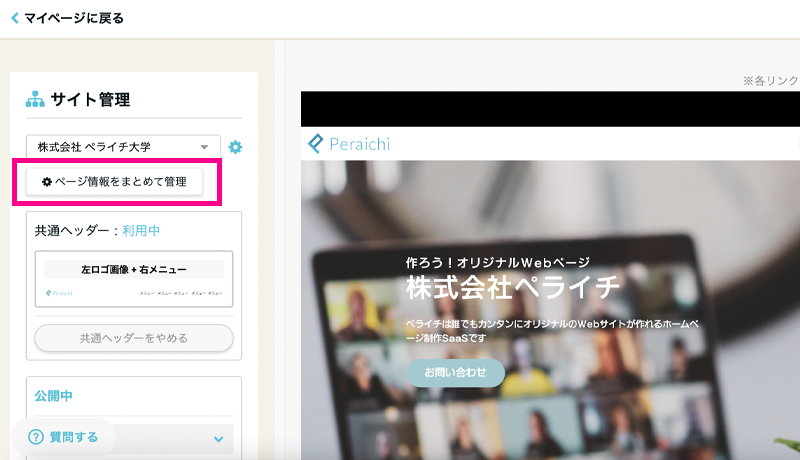Click the small Peraichi logo in header layout thumbnail

click(60, 293)
